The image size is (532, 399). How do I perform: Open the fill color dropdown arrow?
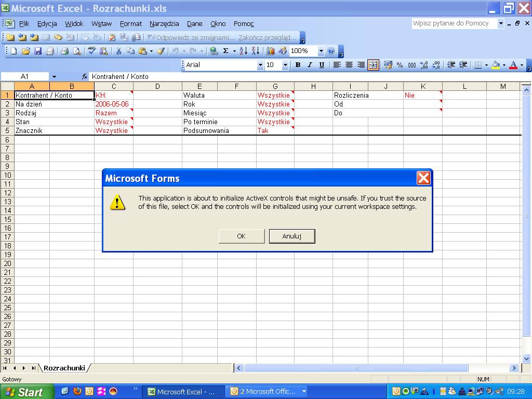(x=504, y=65)
